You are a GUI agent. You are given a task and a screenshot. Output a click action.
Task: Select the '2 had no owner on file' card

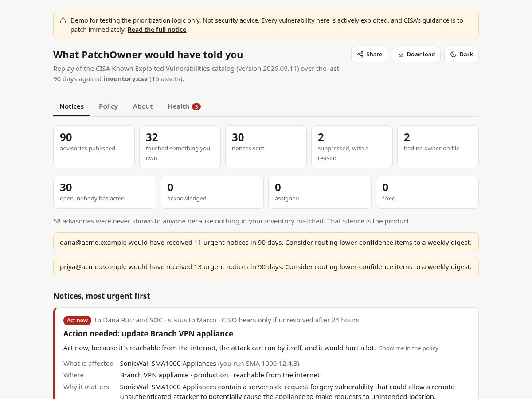438,147
